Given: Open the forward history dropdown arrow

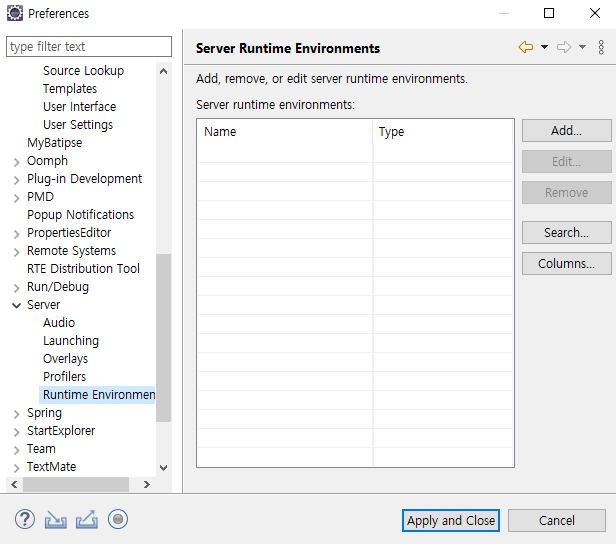Looking at the screenshot, I should (582, 47).
